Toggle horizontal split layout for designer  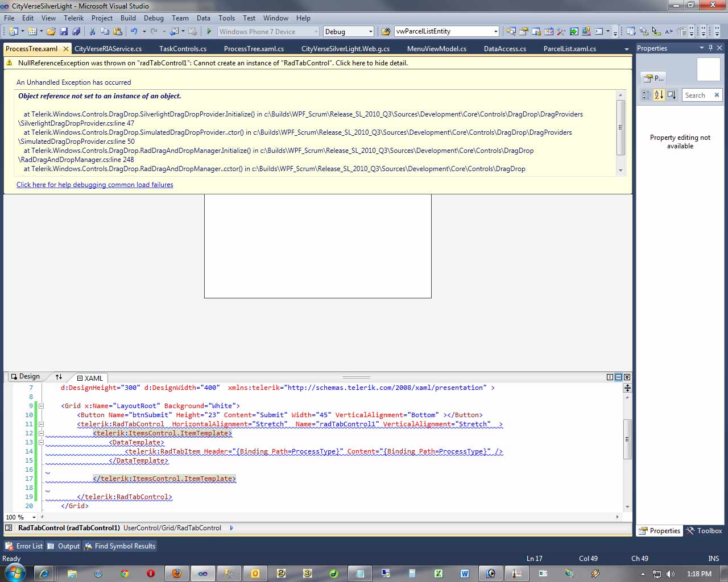(619, 377)
